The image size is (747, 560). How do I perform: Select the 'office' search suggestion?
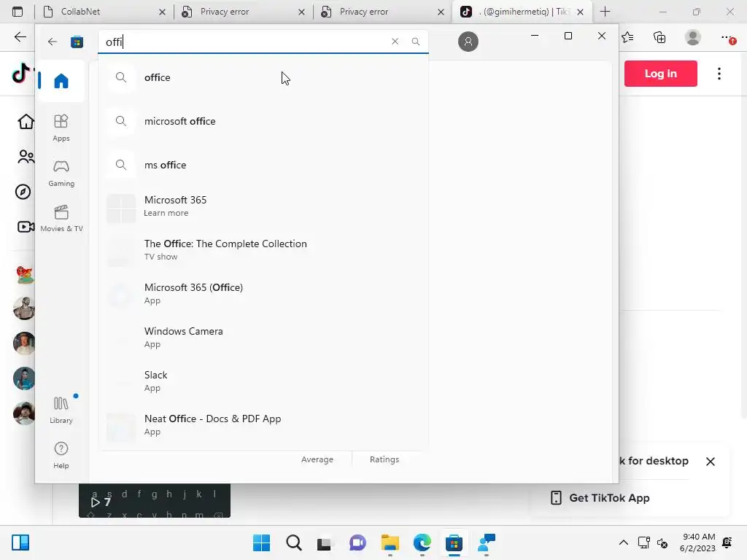263,77
